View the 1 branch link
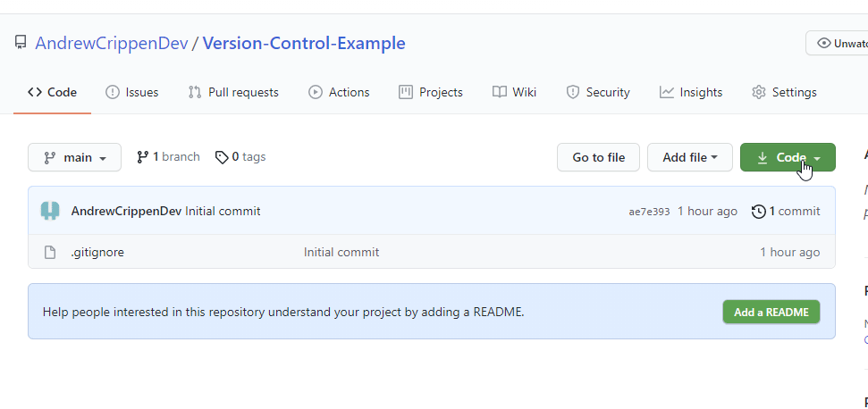Image resolution: width=868 pixels, height=409 pixels. [168, 157]
